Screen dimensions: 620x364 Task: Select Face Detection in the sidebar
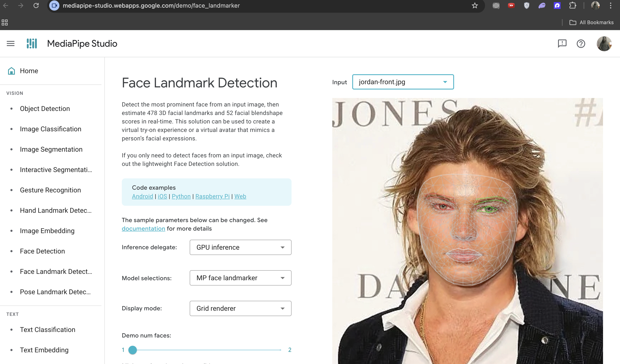[42, 251]
